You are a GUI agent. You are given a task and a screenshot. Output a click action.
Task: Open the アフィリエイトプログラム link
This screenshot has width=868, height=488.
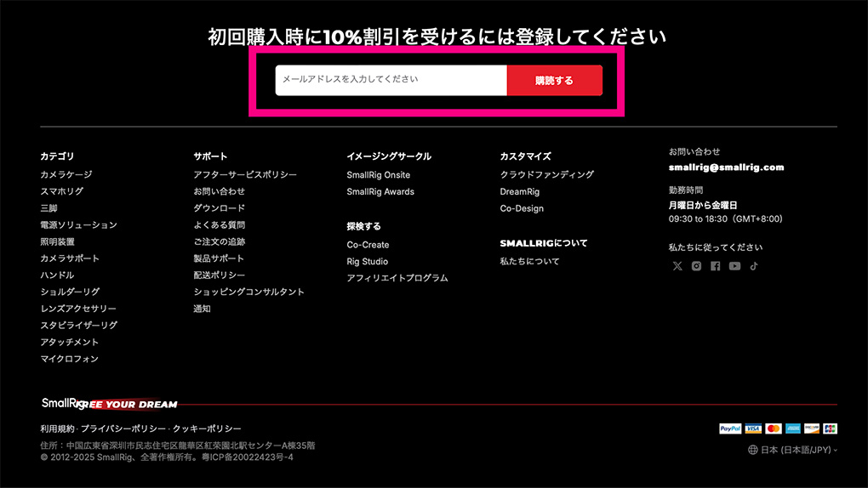(x=397, y=278)
